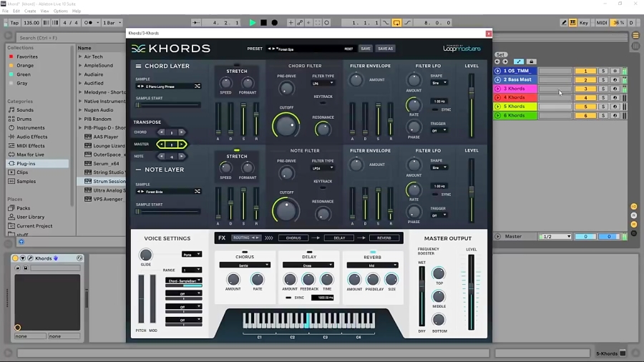Toggle the Reverb effect on/off indicator
The height and width of the screenshot is (362, 644).
pos(373,252)
